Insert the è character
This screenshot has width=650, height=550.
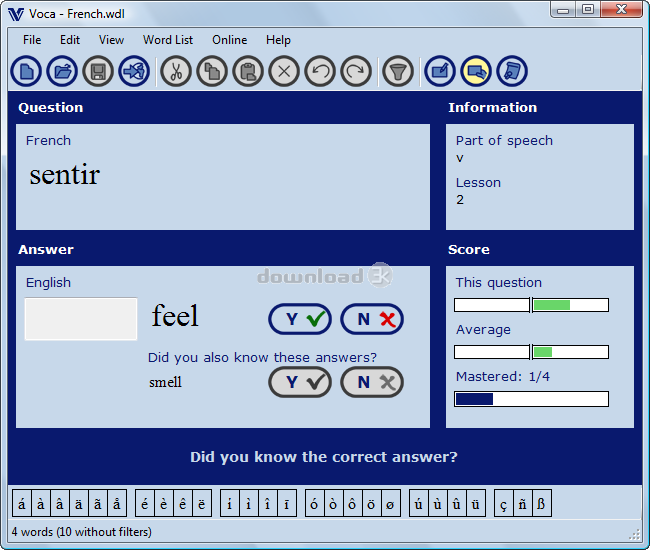tap(164, 504)
